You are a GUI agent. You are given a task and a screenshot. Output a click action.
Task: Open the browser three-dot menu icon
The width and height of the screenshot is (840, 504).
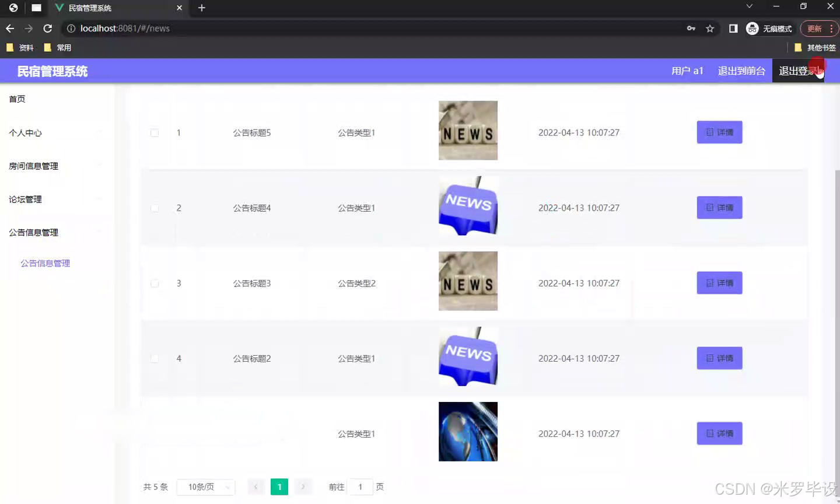pyautogui.click(x=831, y=29)
